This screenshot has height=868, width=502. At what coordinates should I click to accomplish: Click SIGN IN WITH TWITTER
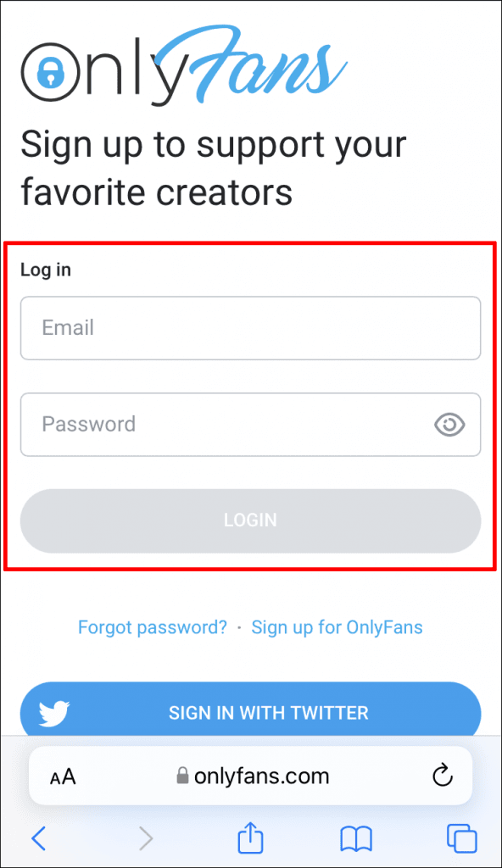(268, 712)
